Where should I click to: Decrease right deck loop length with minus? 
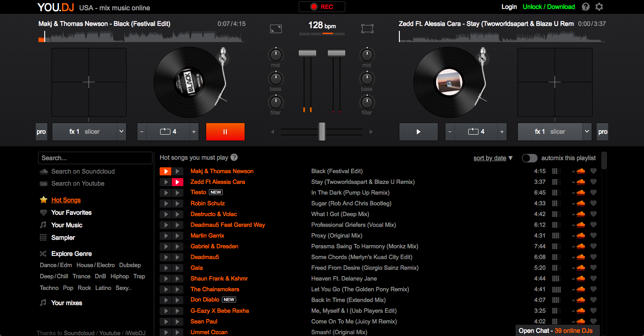pyautogui.click(x=450, y=132)
